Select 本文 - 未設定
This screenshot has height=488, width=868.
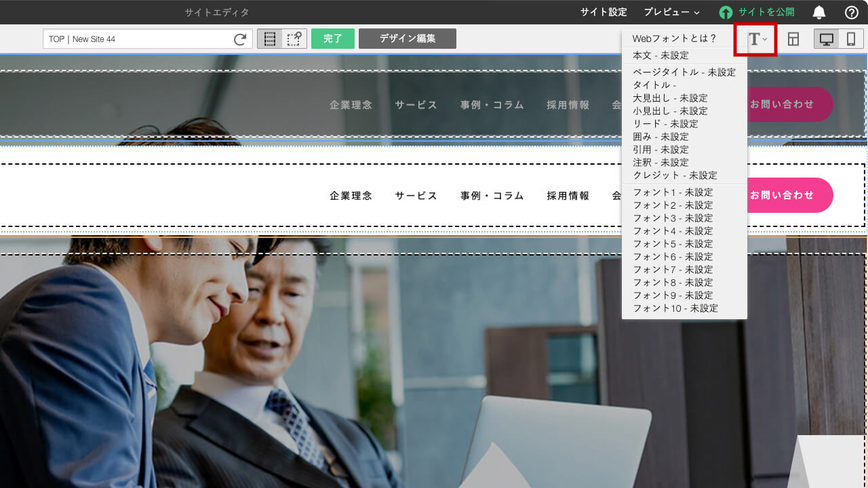(660, 56)
